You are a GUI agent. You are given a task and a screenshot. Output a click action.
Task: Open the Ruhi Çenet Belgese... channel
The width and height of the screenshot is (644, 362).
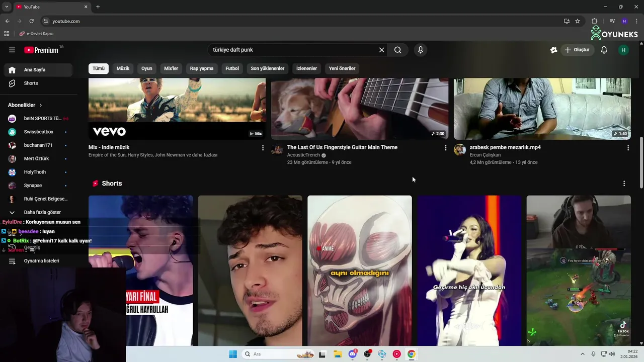pos(38,199)
